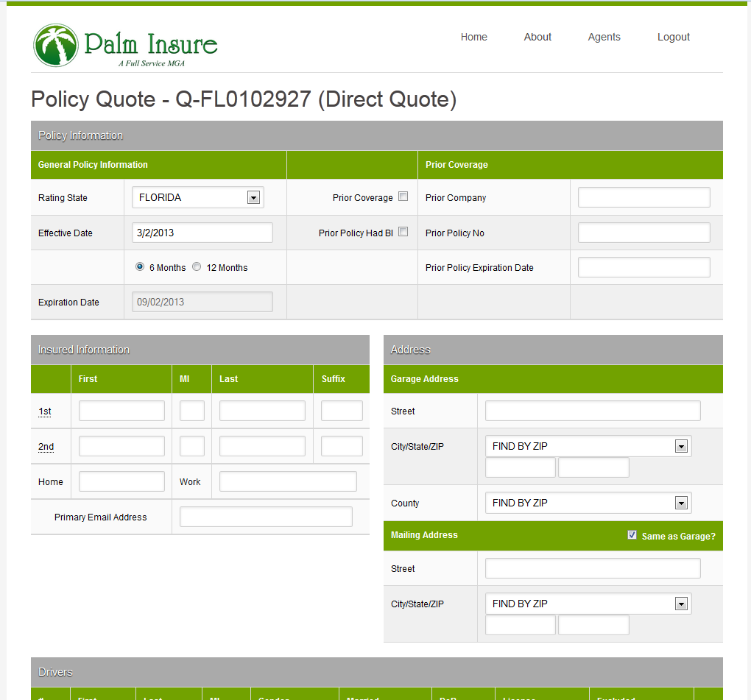
Task: Click the Primary Email Address field
Action: pyautogui.click(x=266, y=517)
